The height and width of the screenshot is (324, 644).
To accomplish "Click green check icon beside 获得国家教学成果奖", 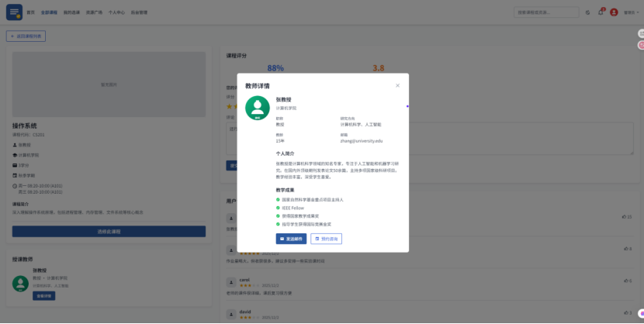I will (x=278, y=216).
